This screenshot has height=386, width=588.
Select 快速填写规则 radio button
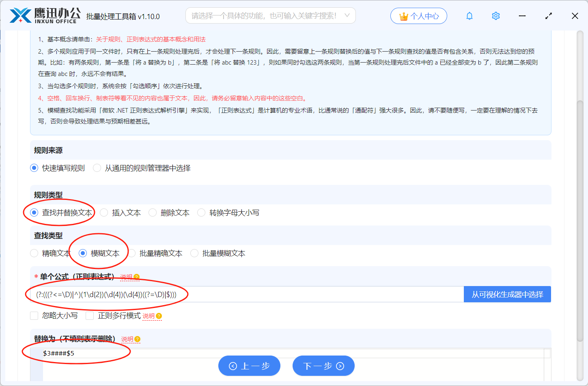(x=34, y=168)
